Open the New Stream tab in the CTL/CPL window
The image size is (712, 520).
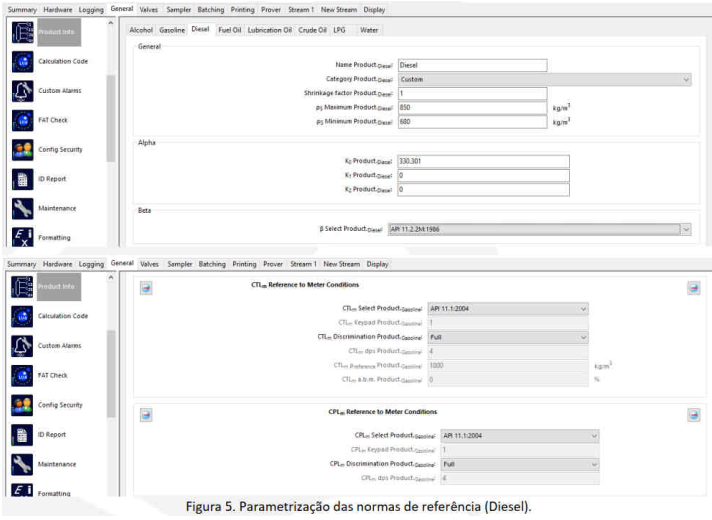tap(341, 265)
